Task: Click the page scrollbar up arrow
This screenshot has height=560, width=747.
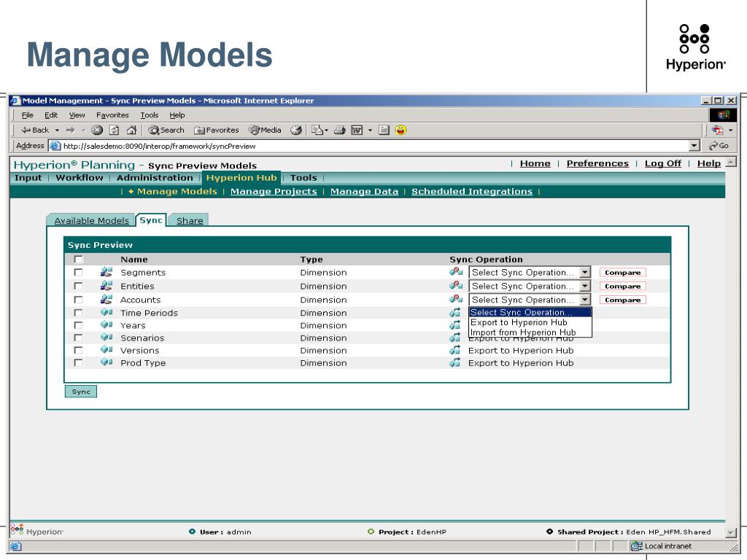Action: pos(731,163)
